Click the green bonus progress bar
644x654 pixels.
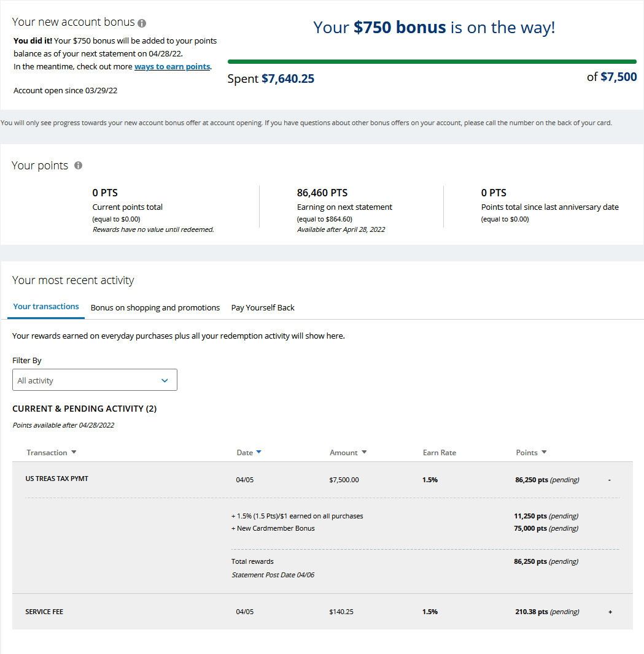pos(432,62)
